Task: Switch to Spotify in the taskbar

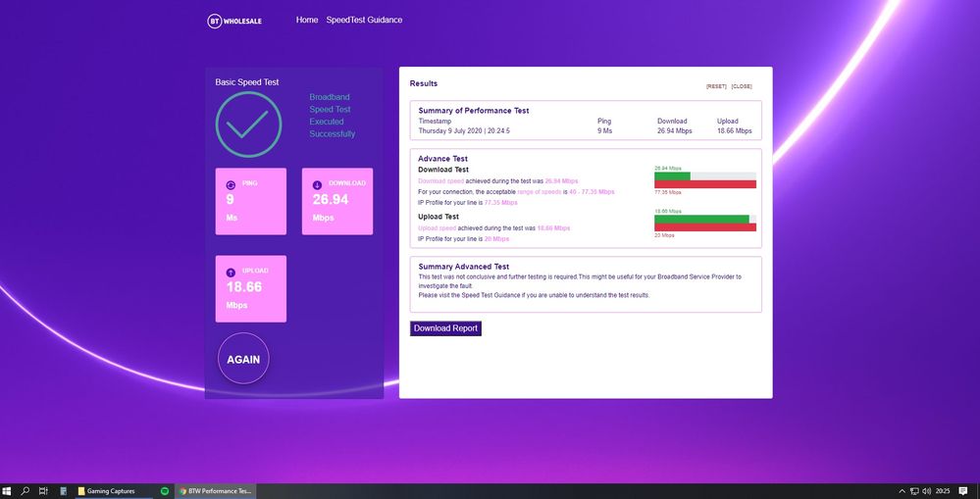Action: pyautogui.click(x=164, y=490)
